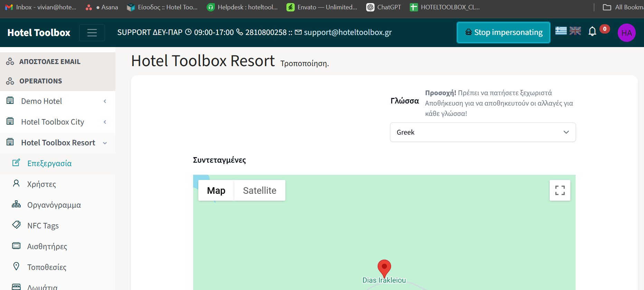This screenshot has height=290, width=644.
Task: Open the Gmail Inbox bookmark
Action: click(41, 7)
